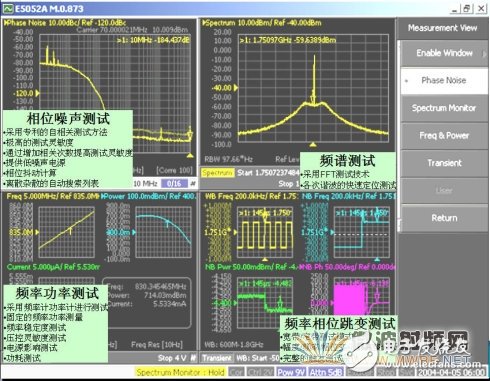
Task: Click marker readout 1: 10MHz -184.437dB
Action: [x=153, y=40]
